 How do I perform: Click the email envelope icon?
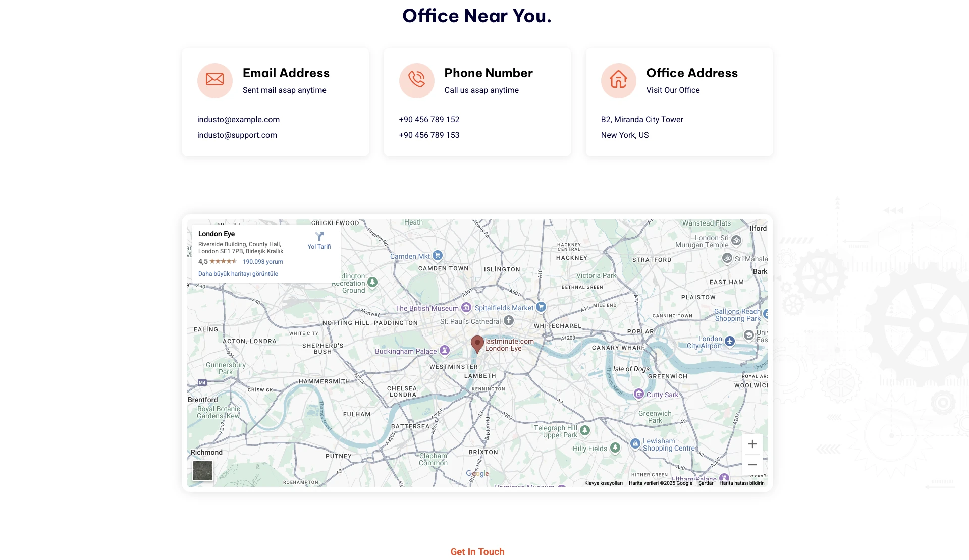(214, 80)
